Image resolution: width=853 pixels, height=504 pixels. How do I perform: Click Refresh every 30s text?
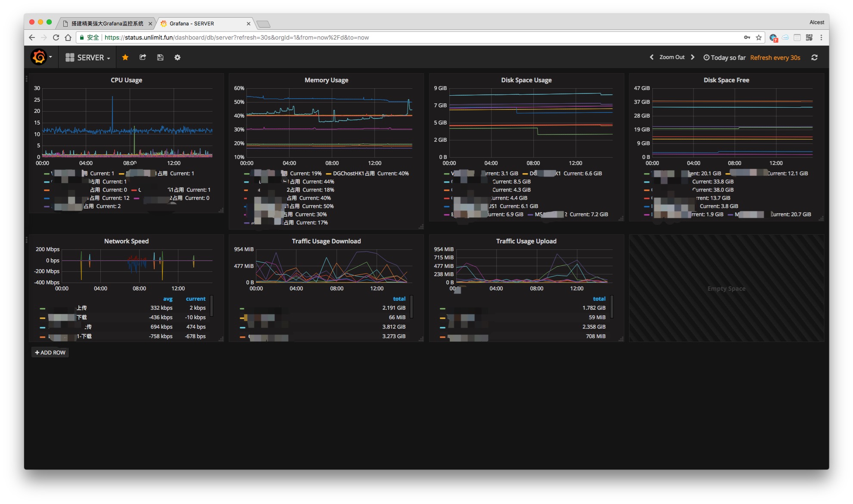[x=775, y=58]
